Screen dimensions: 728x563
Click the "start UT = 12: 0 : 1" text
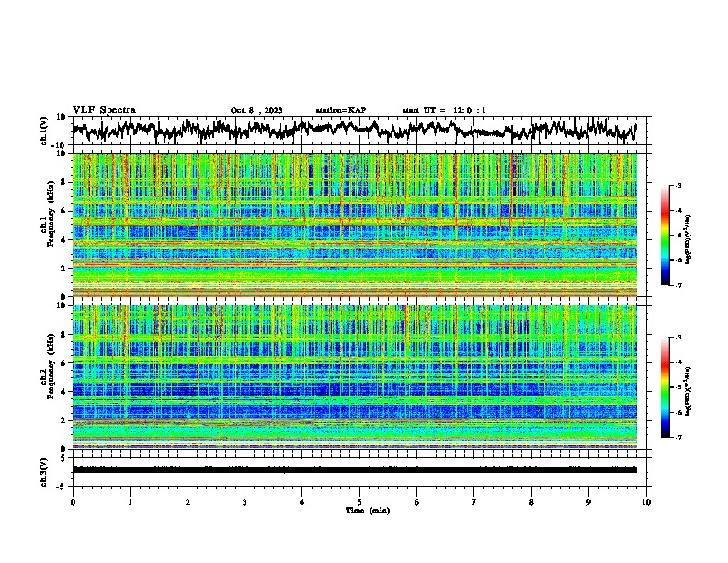click(x=444, y=110)
